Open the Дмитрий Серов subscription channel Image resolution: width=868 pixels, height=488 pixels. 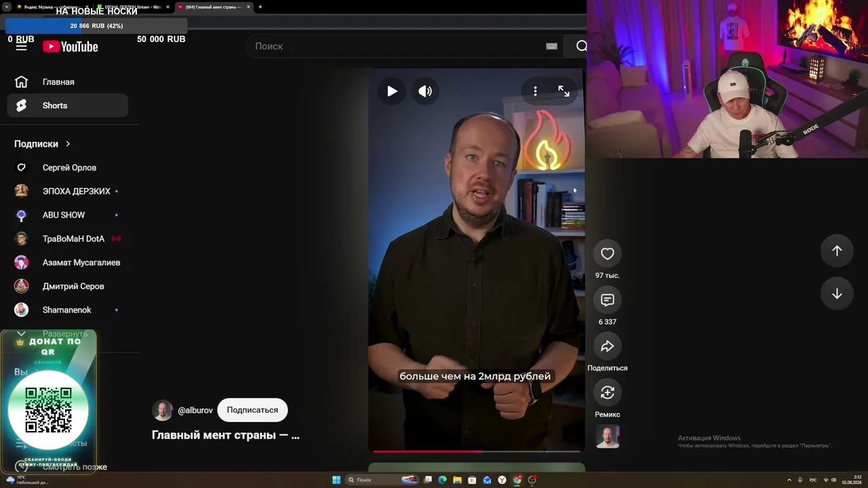tap(67, 286)
